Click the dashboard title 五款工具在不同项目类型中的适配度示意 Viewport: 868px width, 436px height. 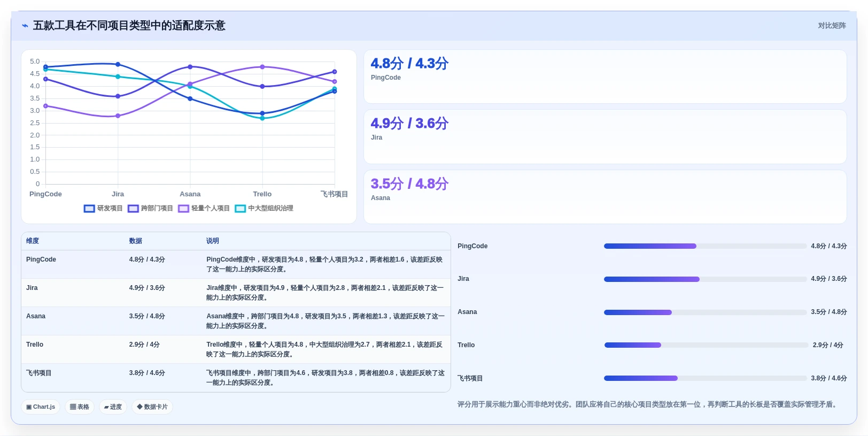coord(129,26)
